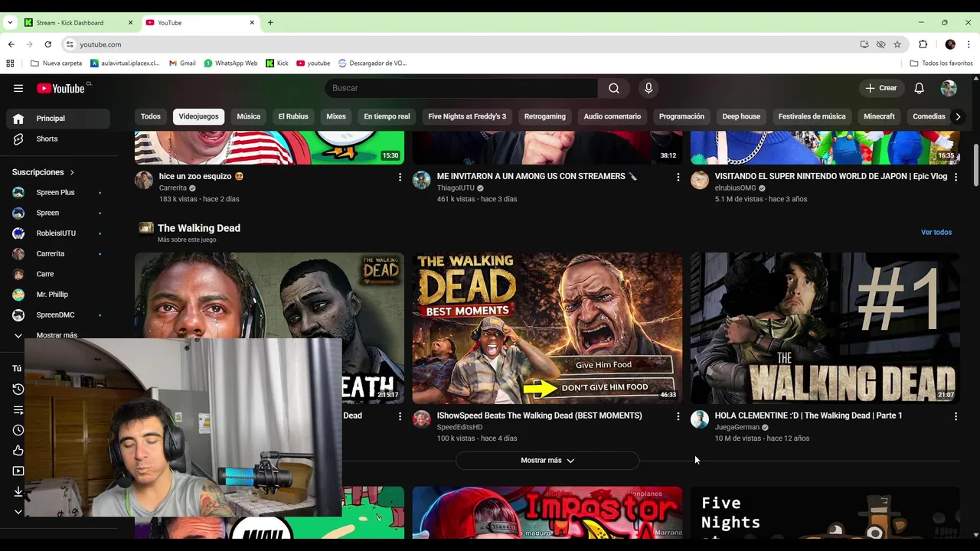Select the Música filter chip

pos(249,116)
